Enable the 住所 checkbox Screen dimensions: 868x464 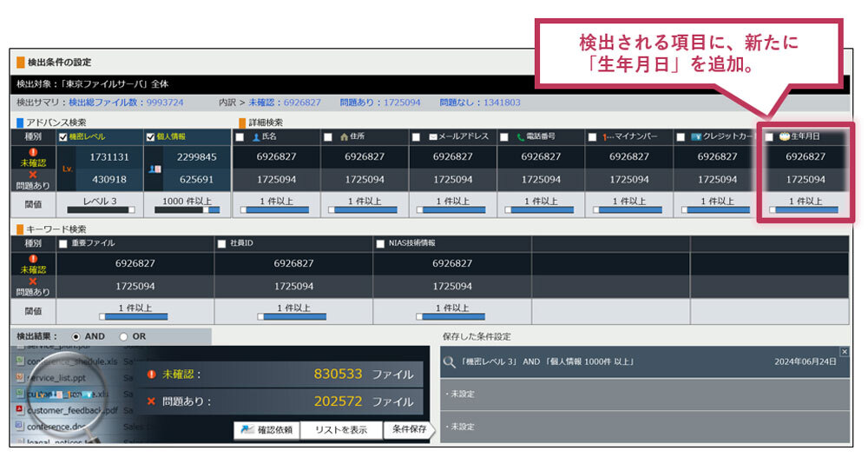328,137
